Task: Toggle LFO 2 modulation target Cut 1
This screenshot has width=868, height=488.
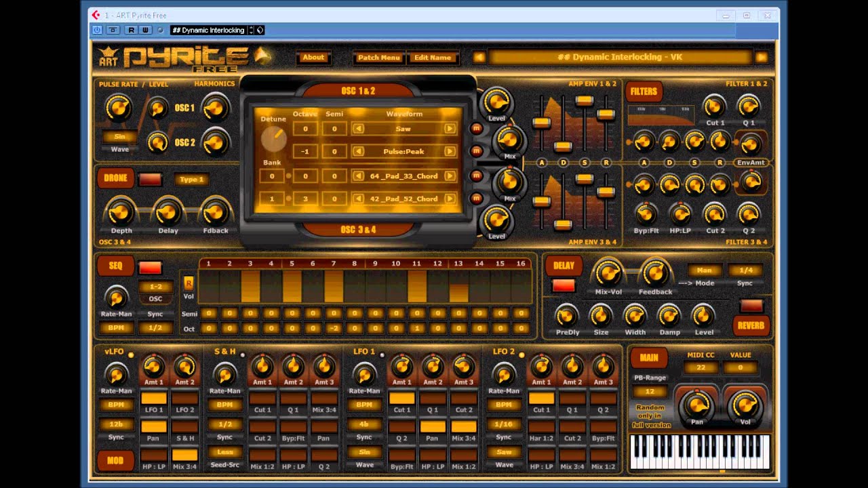Action: click(x=541, y=399)
